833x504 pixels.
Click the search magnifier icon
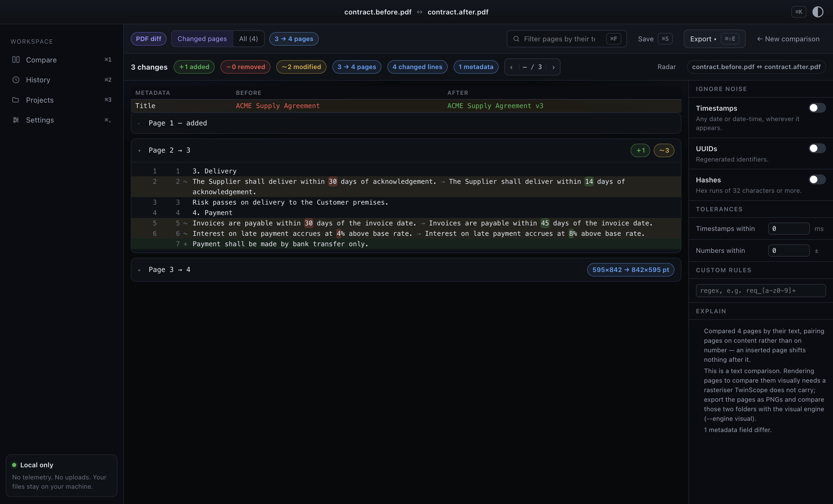pyautogui.click(x=516, y=39)
